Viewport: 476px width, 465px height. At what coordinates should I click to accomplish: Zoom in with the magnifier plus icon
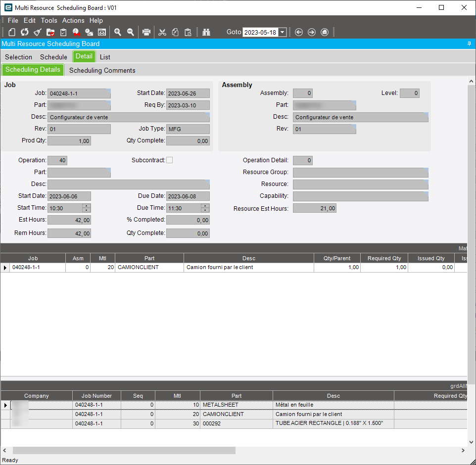click(x=118, y=32)
